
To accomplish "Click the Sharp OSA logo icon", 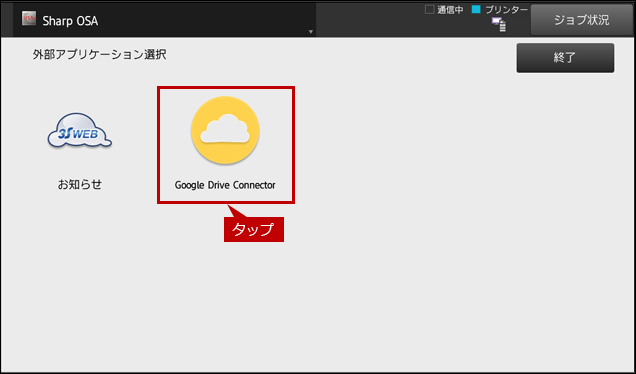I will [x=29, y=19].
